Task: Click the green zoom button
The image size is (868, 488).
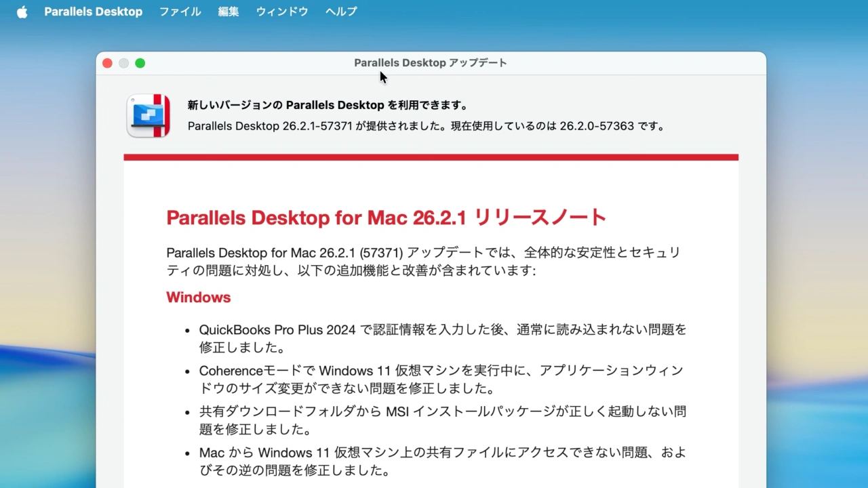Action: point(140,62)
